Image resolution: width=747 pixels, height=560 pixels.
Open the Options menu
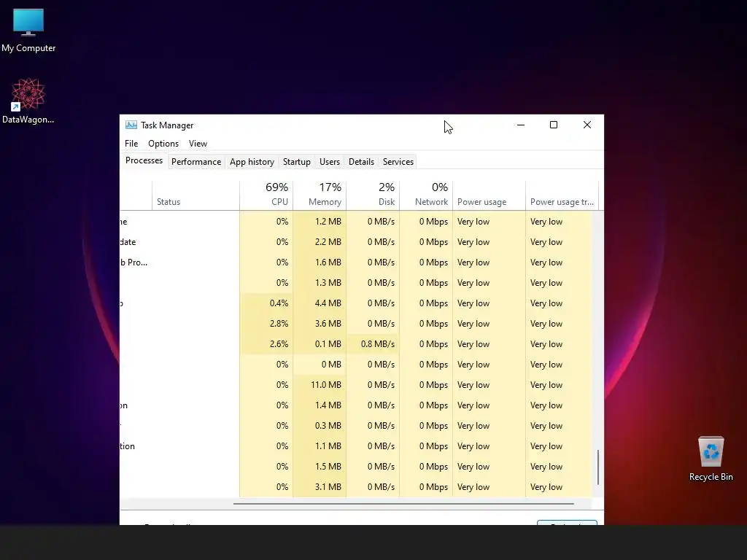pyautogui.click(x=163, y=144)
